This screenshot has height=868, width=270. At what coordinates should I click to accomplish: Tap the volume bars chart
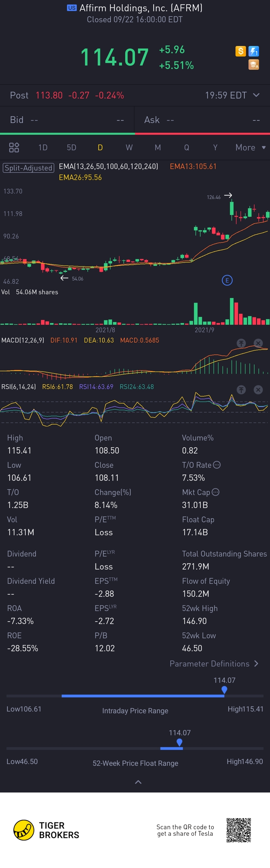[135, 311]
